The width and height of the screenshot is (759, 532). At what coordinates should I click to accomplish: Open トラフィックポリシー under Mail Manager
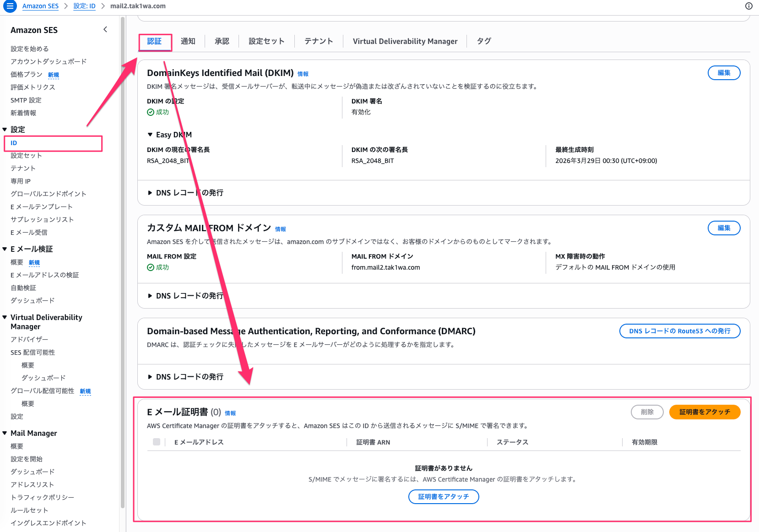(x=42, y=497)
